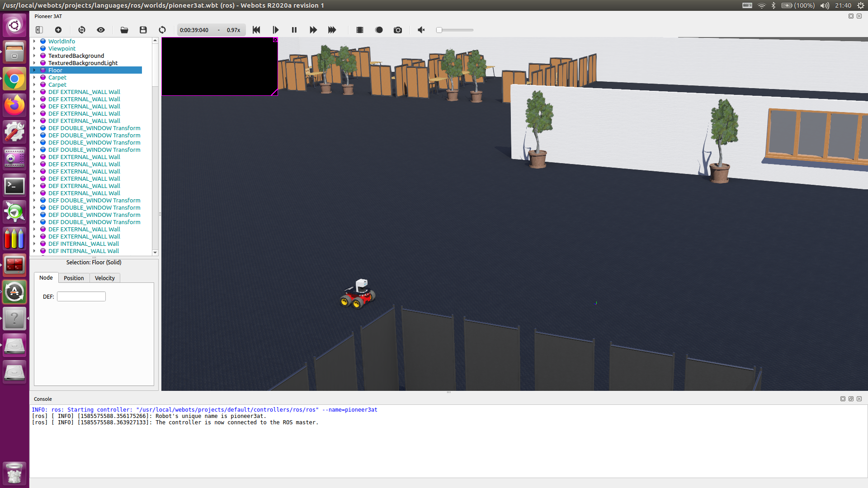The width and height of the screenshot is (868, 488).
Task: Reload the world with circular arrow icon
Action: [162, 30]
